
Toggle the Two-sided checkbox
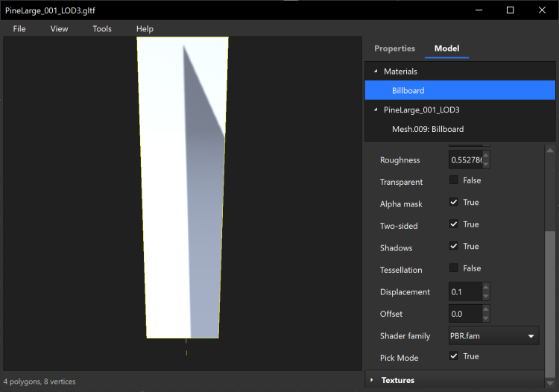[x=454, y=224]
